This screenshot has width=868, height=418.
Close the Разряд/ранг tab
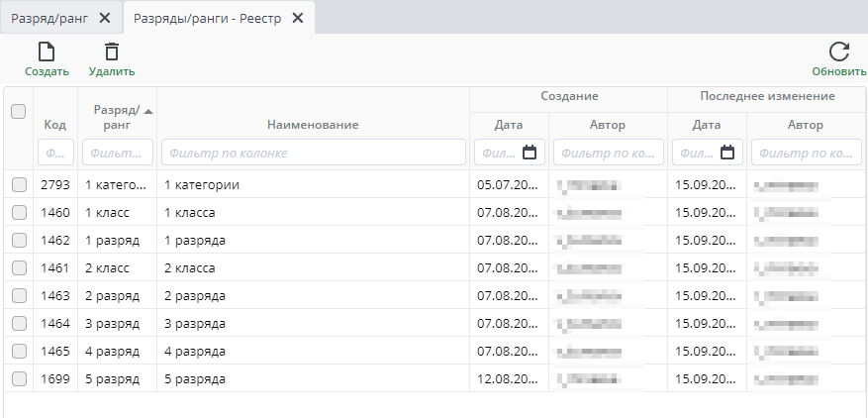[x=105, y=18]
